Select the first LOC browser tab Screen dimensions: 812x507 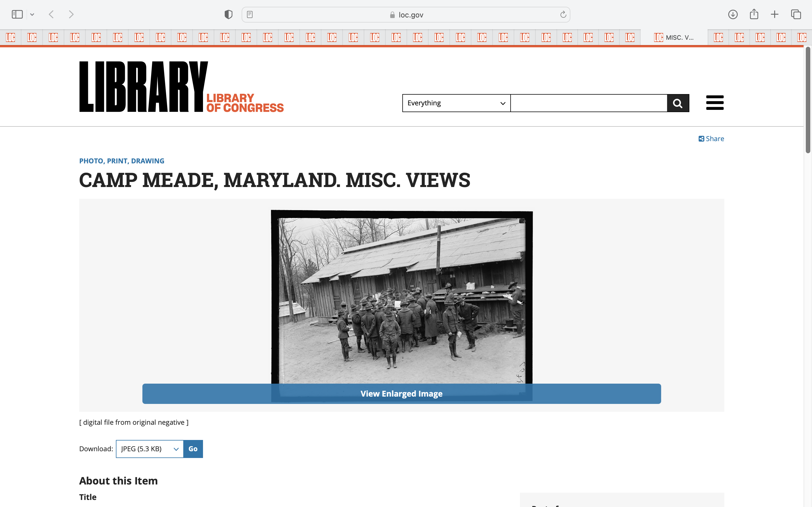pos(10,37)
